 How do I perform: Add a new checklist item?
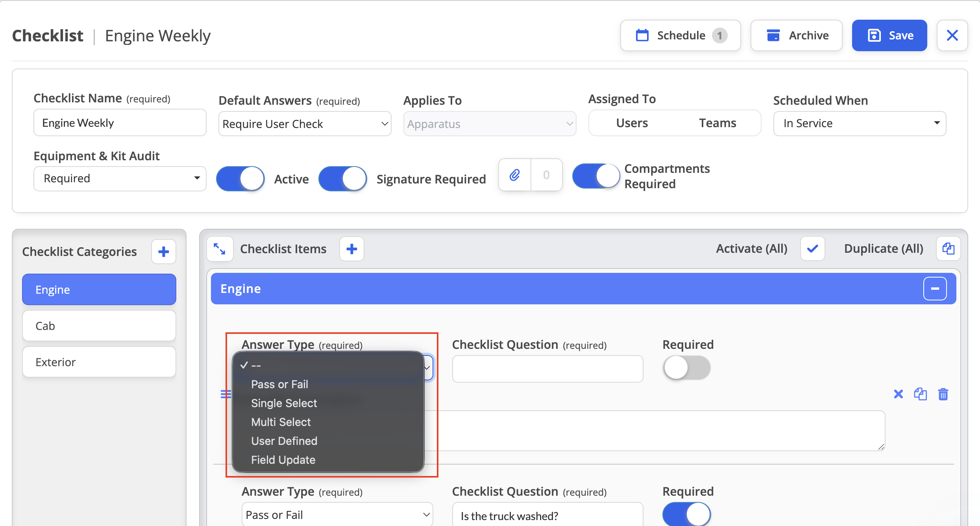point(352,249)
